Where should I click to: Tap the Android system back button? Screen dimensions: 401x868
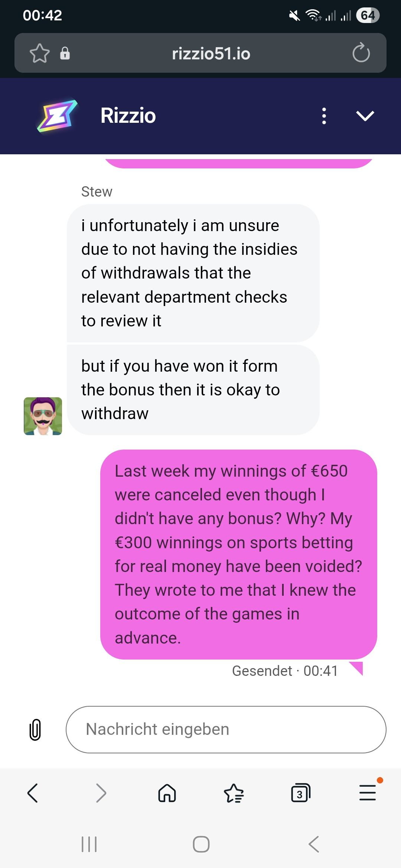tap(314, 844)
